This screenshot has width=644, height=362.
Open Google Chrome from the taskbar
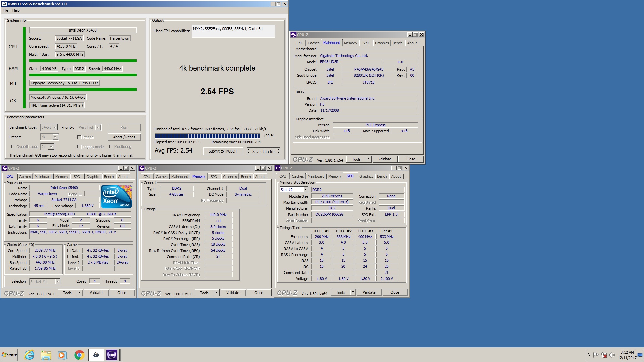point(79,355)
